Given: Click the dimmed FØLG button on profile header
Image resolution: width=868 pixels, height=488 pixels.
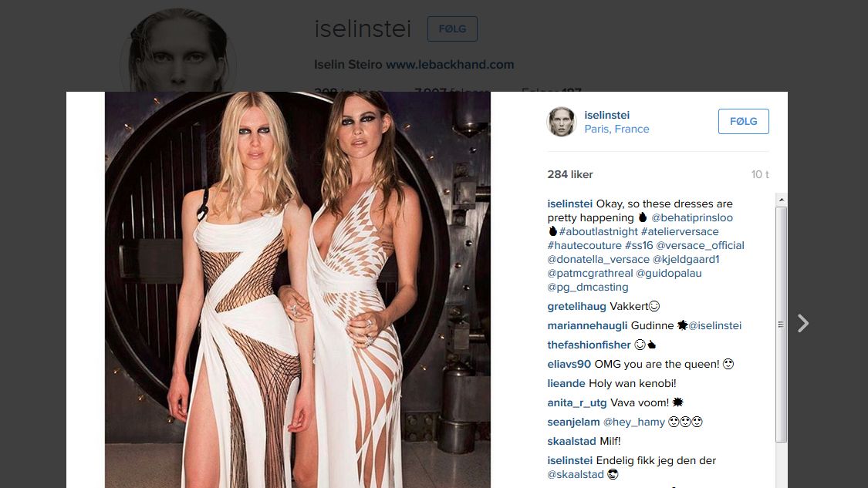Looking at the screenshot, I should coord(452,29).
